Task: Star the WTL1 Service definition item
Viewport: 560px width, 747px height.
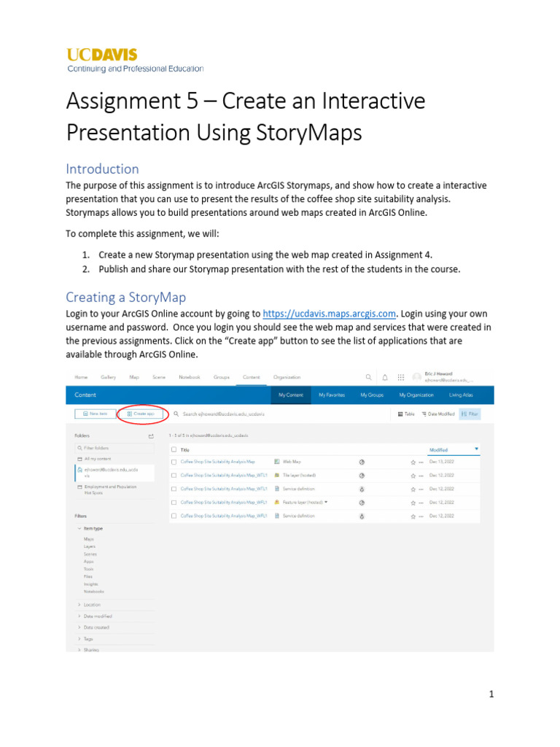Action: pyautogui.click(x=413, y=489)
